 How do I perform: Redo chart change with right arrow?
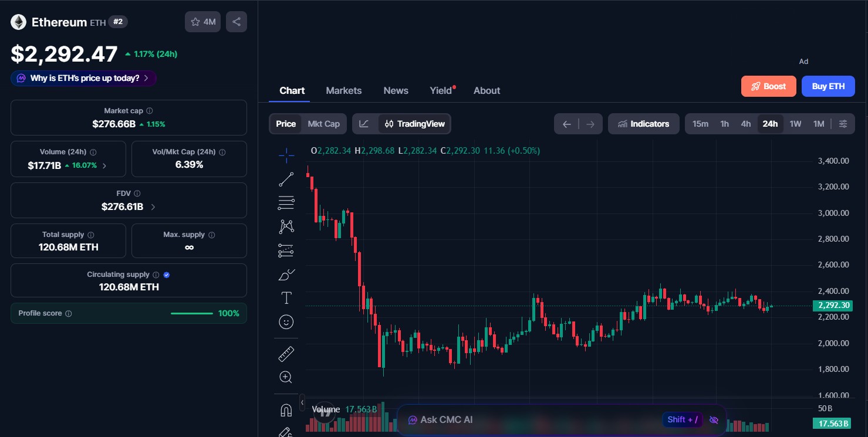(590, 124)
